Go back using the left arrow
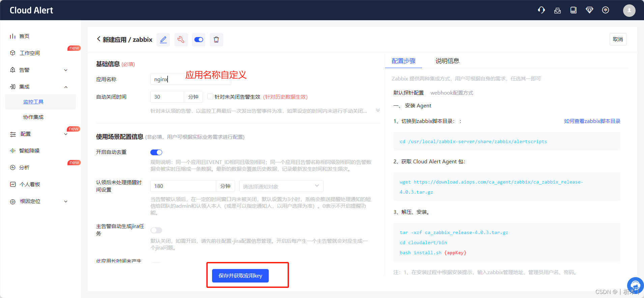 click(x=99, y=39)
